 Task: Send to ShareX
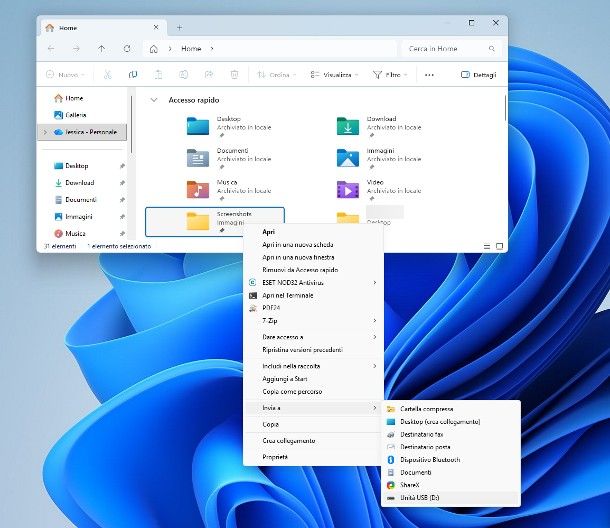point(451,485)
